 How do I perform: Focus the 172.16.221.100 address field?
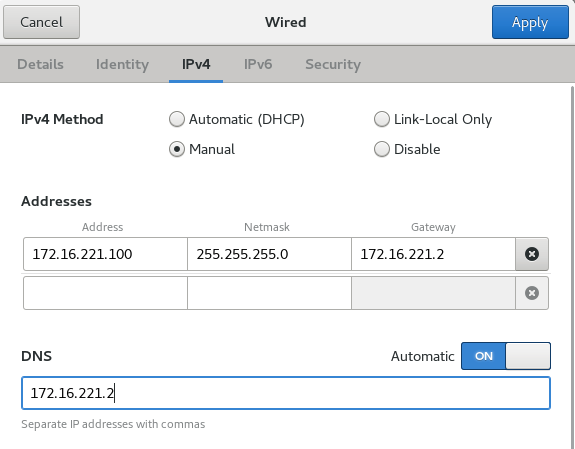click(x=105, y=254)
